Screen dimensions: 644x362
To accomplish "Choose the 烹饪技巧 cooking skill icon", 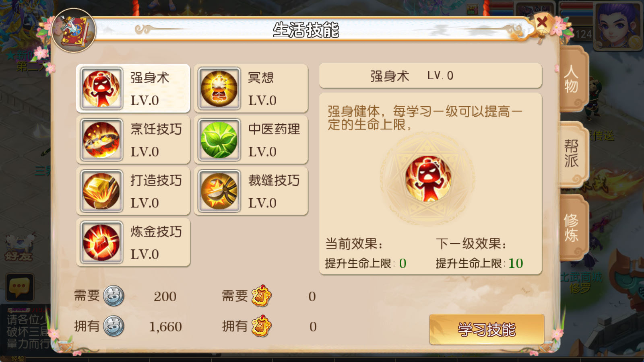I will (101, 140).
